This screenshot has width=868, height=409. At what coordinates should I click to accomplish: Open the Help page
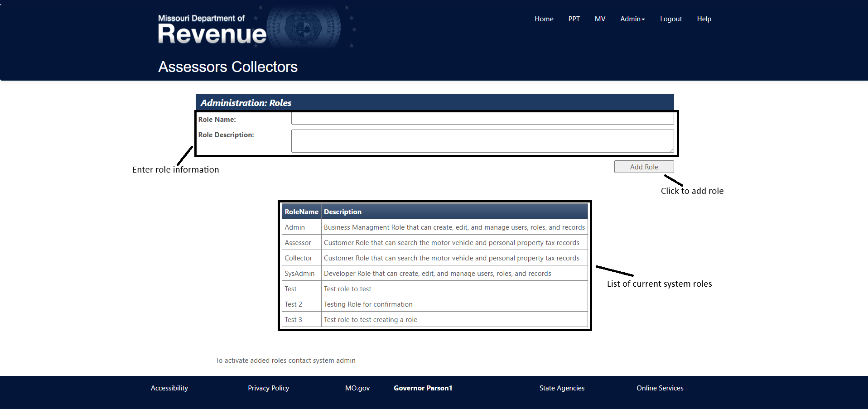point(704,19)
